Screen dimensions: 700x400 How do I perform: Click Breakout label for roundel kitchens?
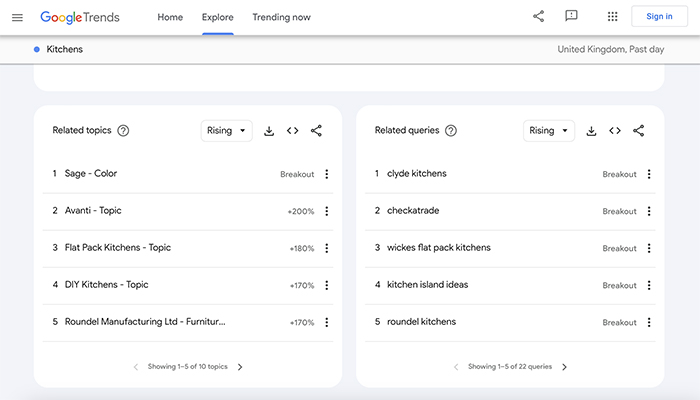(620, 323)
